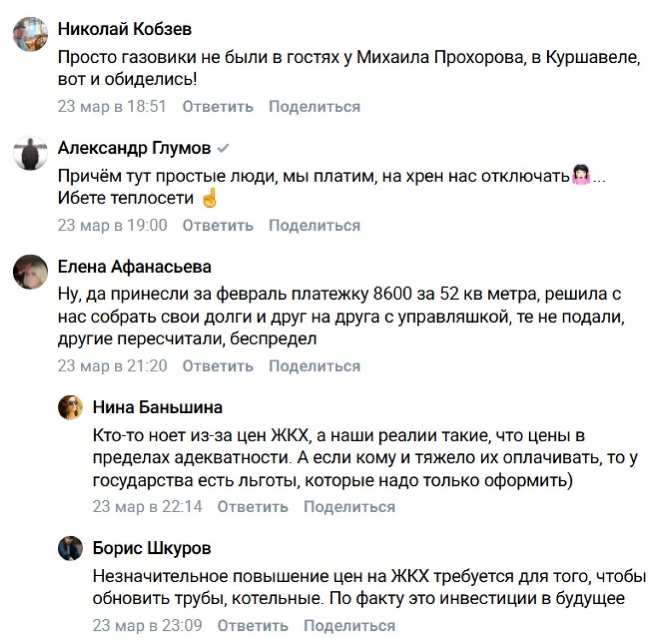Click the checkmark beside Александр Глумов
The height and width of the screenshot is (644, 656).
[223, 148]
